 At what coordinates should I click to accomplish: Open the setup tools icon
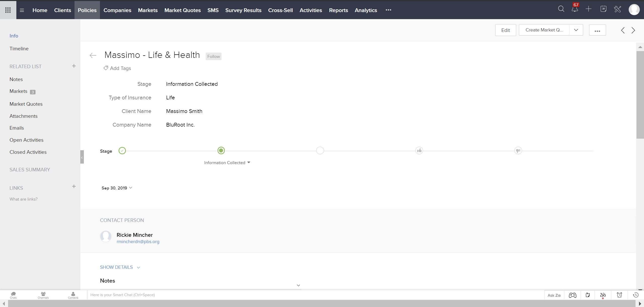618,9
